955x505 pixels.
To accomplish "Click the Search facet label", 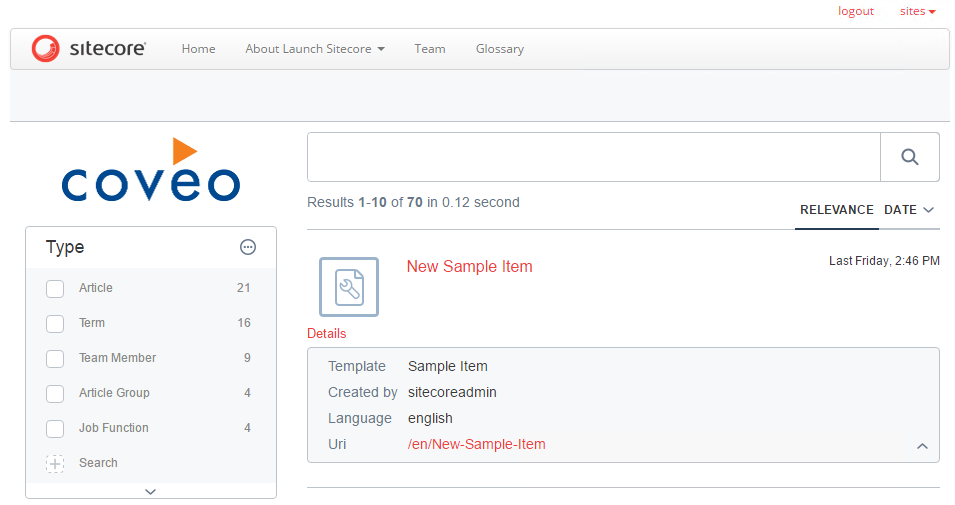I will (98, 462).
